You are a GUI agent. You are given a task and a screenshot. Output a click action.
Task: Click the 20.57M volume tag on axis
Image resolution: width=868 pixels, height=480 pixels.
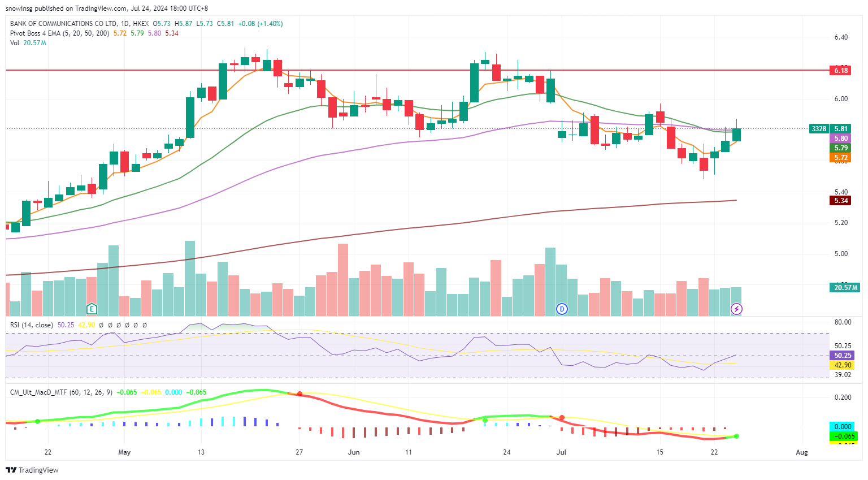(x=845, y=288)
